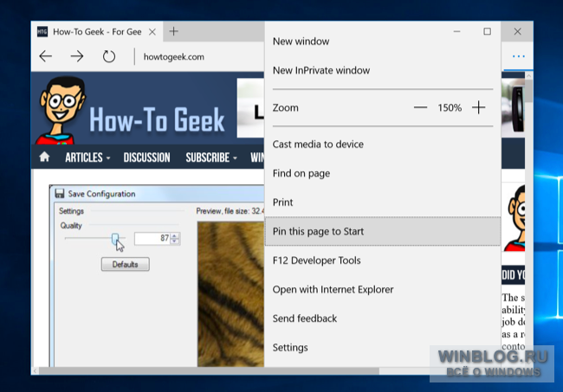Choose Open with Internet Explorer

382,289
